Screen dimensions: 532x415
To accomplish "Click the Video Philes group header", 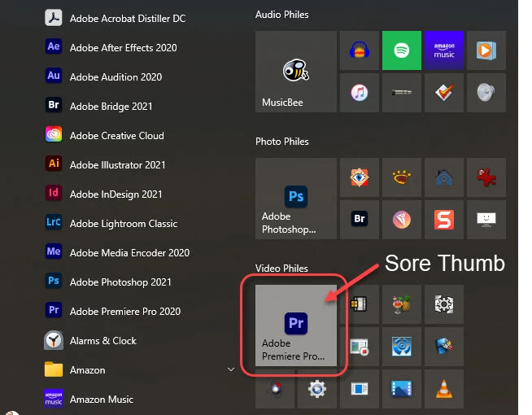I will click(281, 269).
